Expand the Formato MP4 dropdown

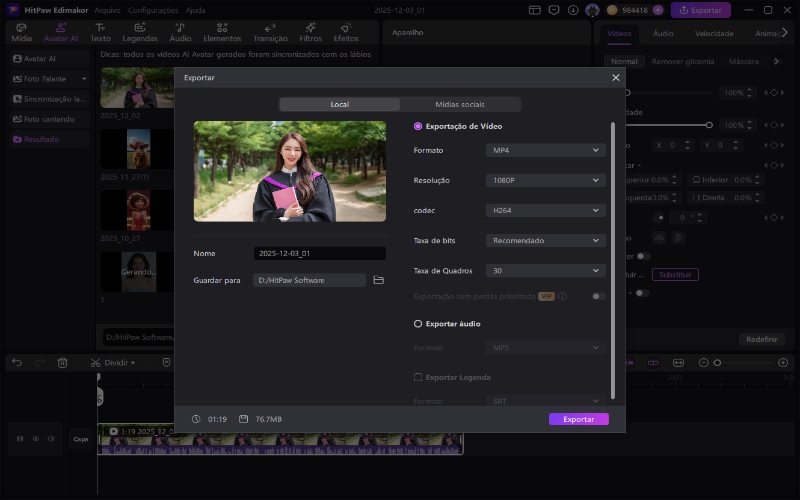click(546, 150)
